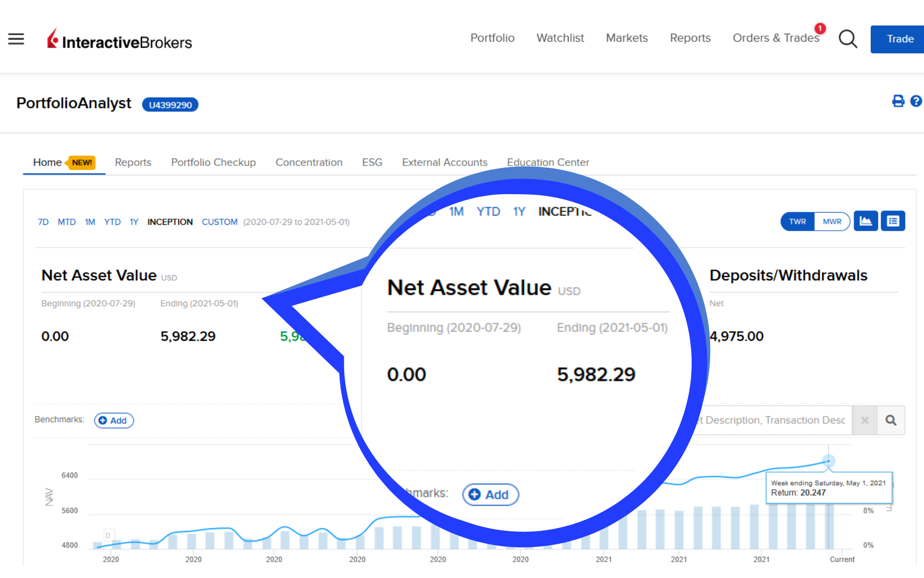Choose CUSTOM date range option
Viewport: 924px width, 578px height.
219,222
